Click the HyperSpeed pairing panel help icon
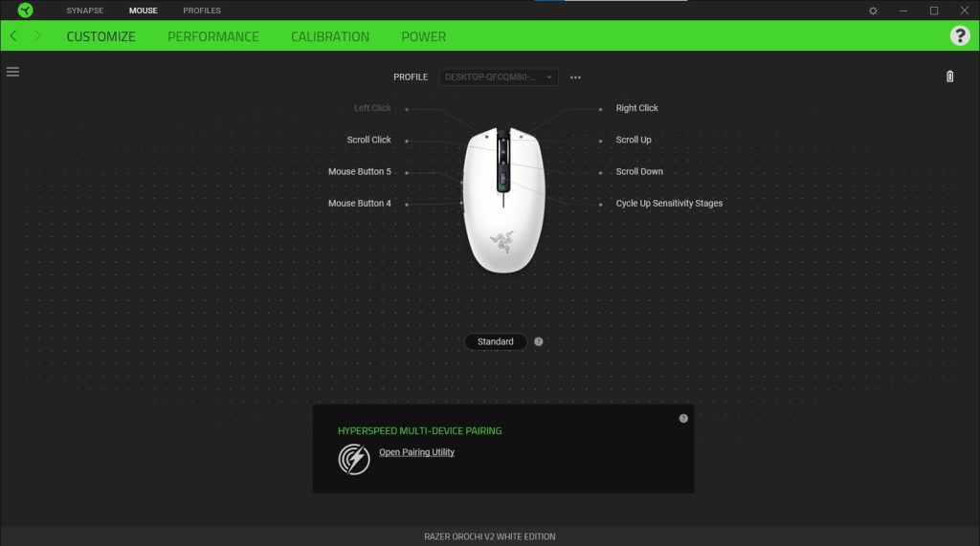This screenshot has width=980, height=546. (683, 419)
